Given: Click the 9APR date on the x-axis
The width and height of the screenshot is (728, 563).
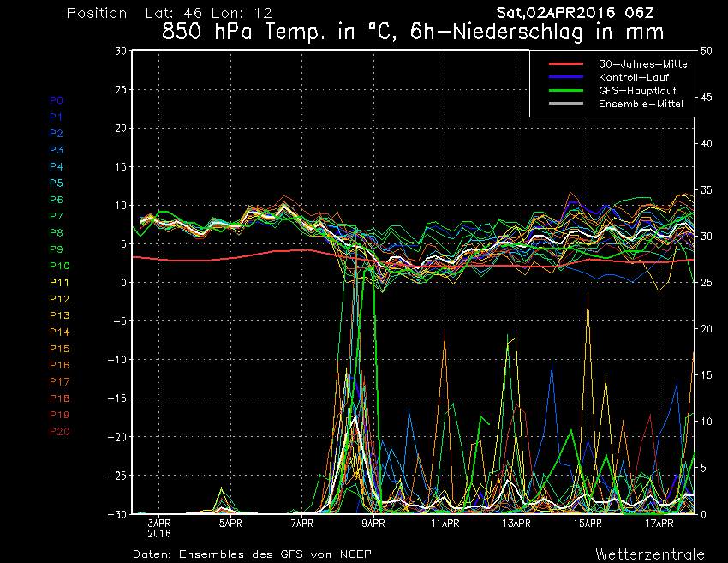Looking at the screenshot, I should pyautogui.click(x=373, y=521).
